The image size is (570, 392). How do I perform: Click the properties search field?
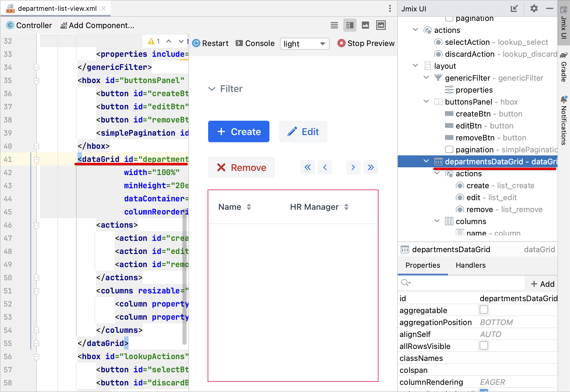click(461, 283)
